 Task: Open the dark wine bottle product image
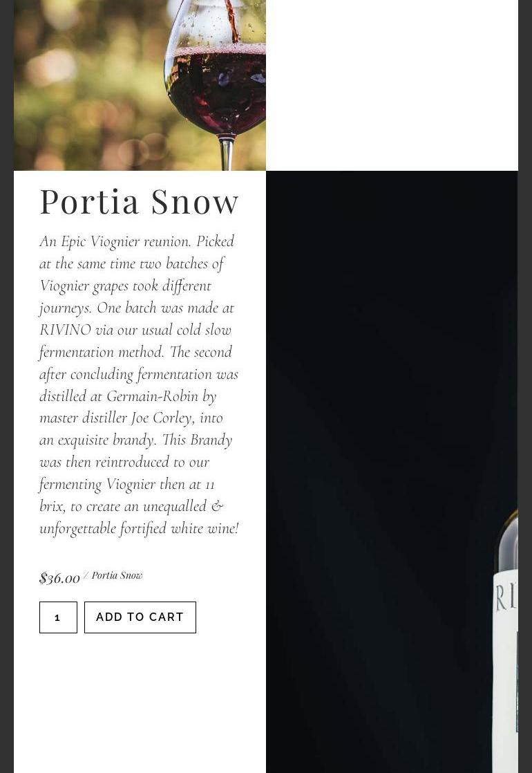[392, 472]
